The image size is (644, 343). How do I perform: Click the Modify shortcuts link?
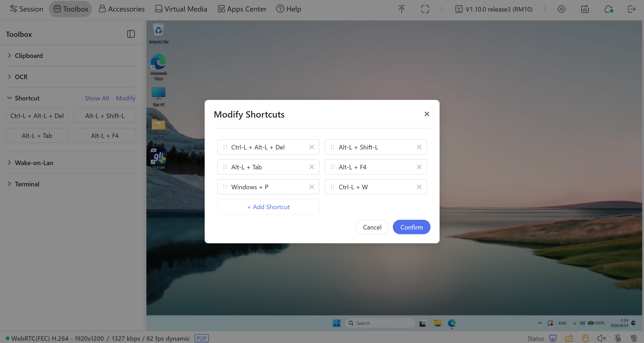click(126, 98)
